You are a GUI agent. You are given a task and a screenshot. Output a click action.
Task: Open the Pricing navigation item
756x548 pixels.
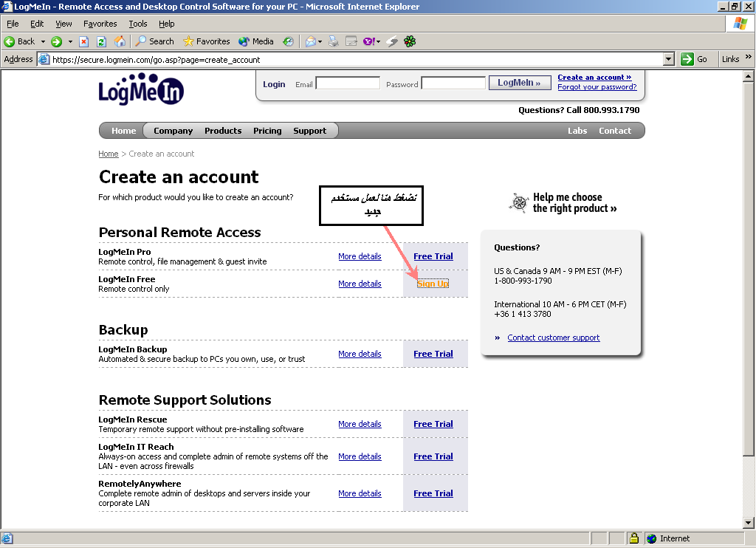[x=267, y=131]
